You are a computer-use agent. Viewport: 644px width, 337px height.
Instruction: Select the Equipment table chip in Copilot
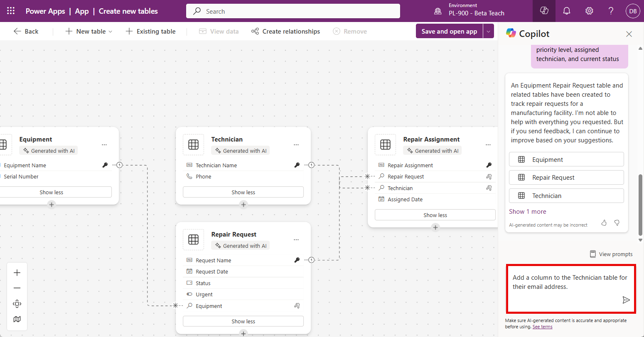566,159
